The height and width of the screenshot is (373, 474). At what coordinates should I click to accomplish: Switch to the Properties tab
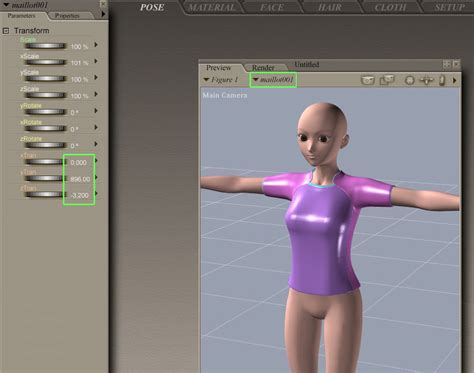point(67,16)
